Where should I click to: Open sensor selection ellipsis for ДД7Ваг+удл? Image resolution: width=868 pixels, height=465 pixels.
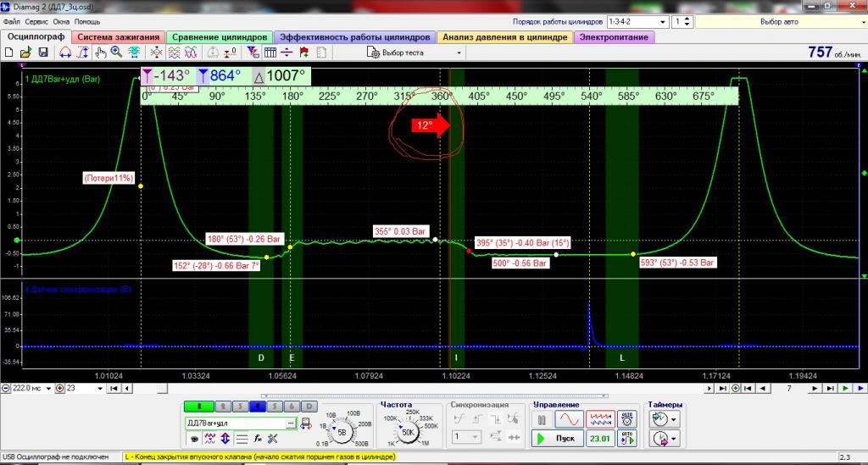pyautogui.click(x=291, y=423)
